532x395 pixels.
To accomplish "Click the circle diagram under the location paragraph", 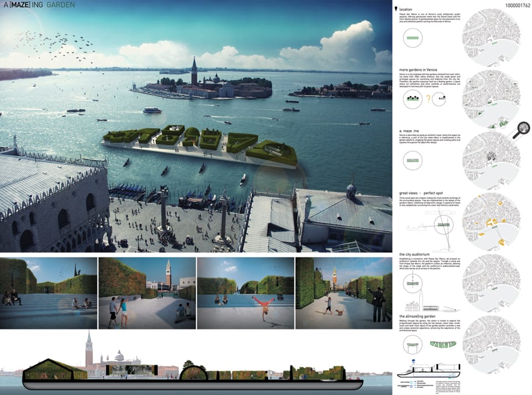I will tap(412, 38).
